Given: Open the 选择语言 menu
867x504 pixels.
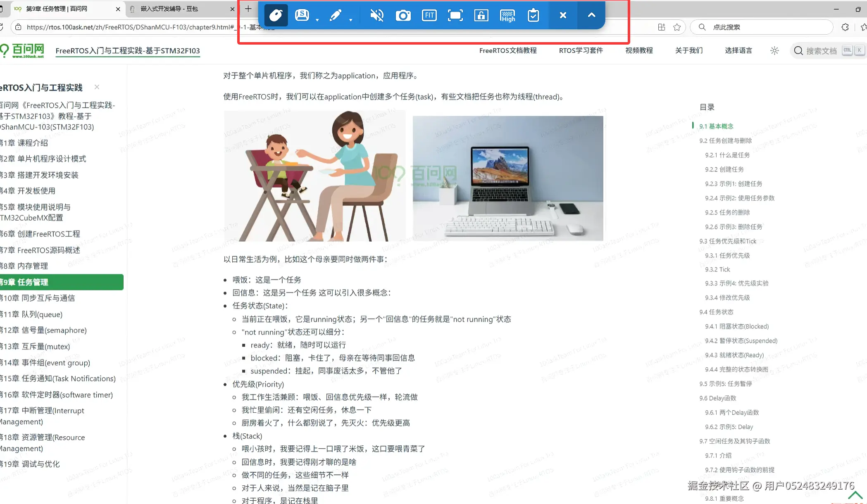Looking at the screenshot, I should 738,50.
